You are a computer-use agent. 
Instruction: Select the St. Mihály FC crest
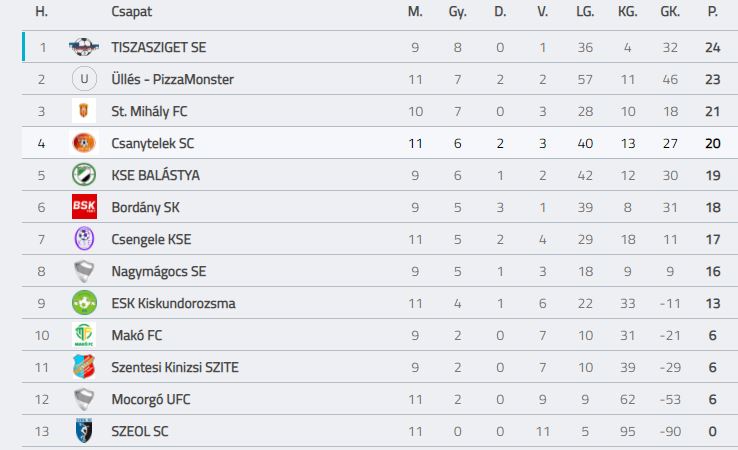84,111
